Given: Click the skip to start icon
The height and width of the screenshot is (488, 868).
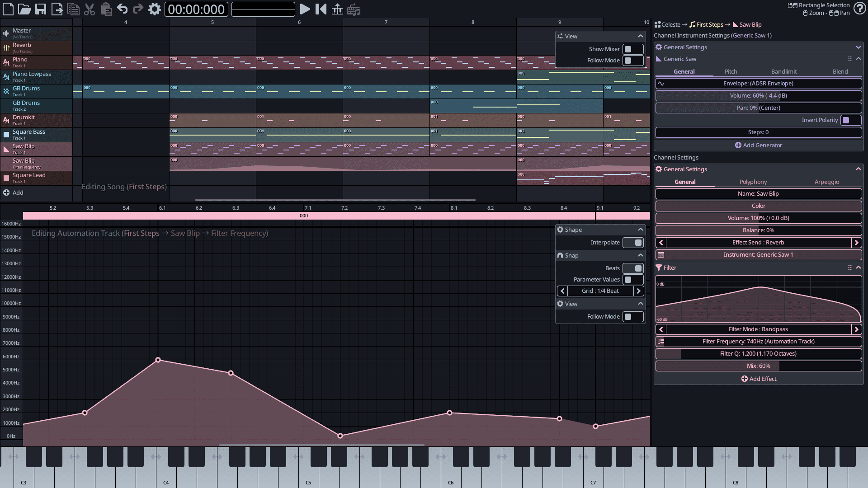Looking at the screenshot, I should point(321,9).
